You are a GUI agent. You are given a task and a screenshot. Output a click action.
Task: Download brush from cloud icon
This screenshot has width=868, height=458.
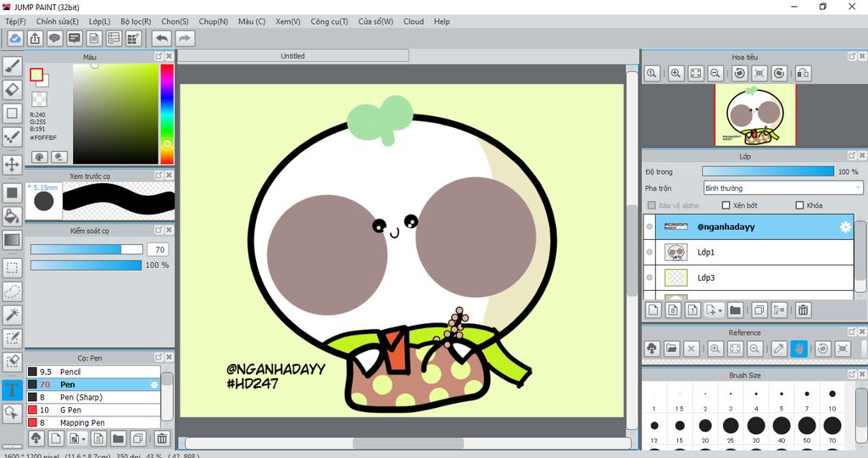click(x=36, y=438)
